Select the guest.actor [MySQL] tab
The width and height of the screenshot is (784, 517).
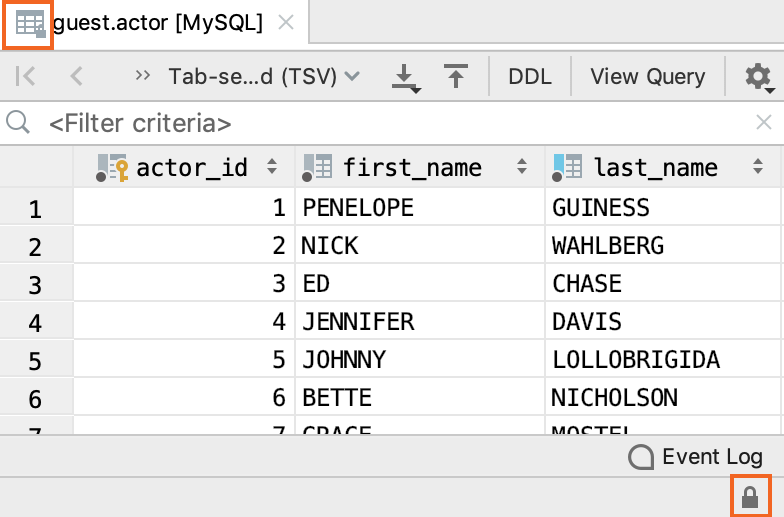pyautogui.click(x=154, y=24)
